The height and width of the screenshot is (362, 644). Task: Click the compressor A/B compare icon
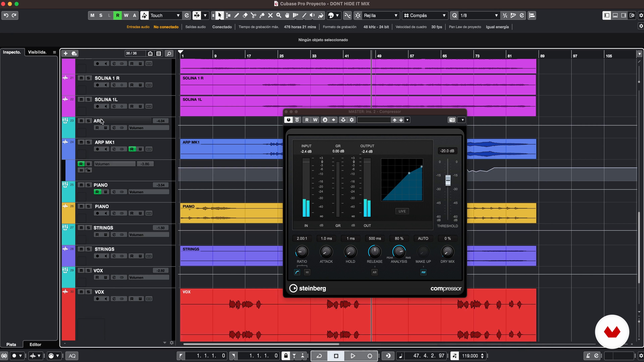pyautogui.click(x=325, y=120)
